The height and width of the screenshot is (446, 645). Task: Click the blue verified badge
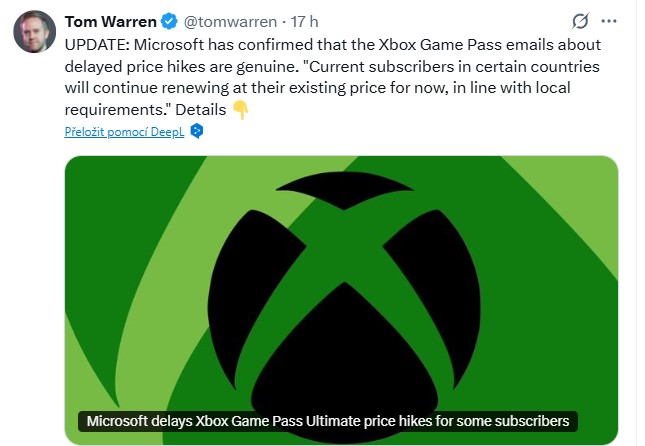click(x=168, y=21)
